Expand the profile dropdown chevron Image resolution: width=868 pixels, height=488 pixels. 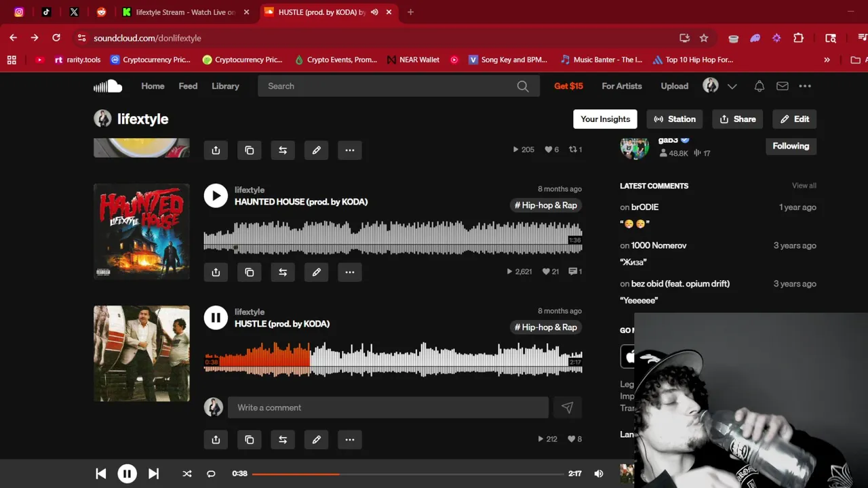(x=732, y=86)
